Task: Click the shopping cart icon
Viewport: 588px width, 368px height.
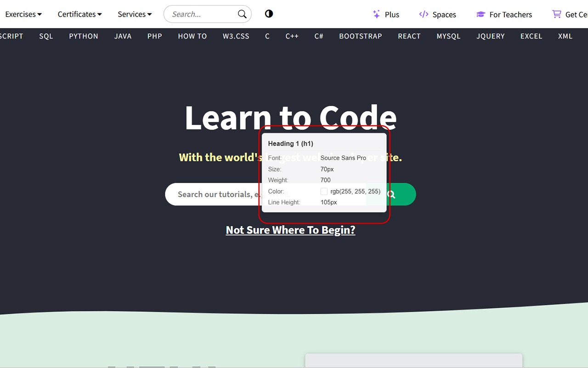Action: [556, 14]
